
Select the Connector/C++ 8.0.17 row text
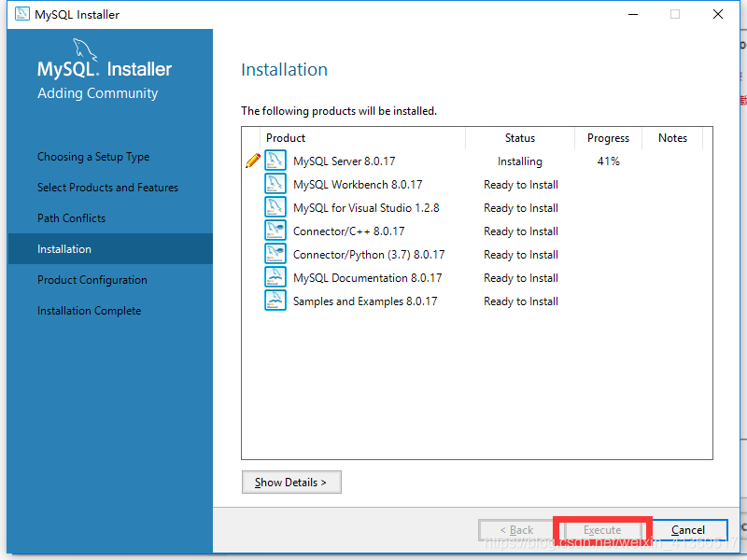(348, 231)
